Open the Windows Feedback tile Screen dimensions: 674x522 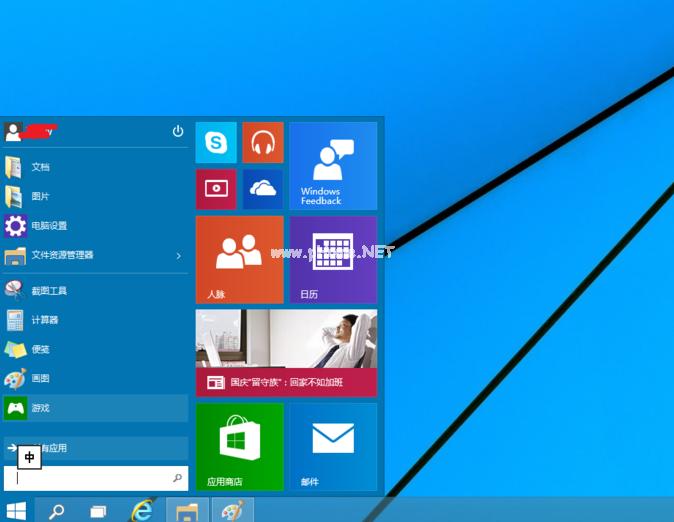coord(333,166)
